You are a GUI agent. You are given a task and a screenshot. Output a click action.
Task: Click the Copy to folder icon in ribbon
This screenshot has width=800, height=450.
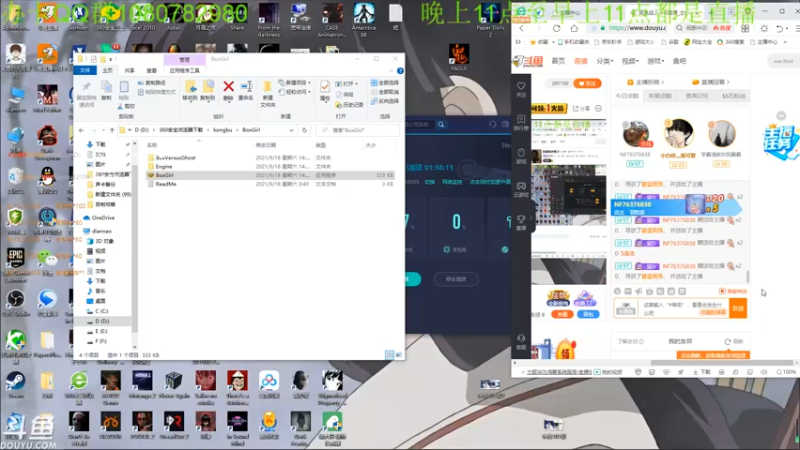point(208,86)
